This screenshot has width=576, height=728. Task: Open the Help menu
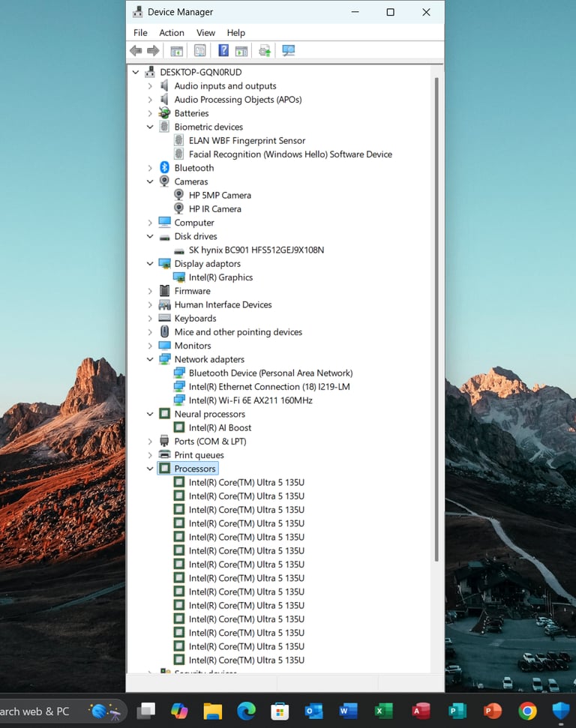point(236,33)
